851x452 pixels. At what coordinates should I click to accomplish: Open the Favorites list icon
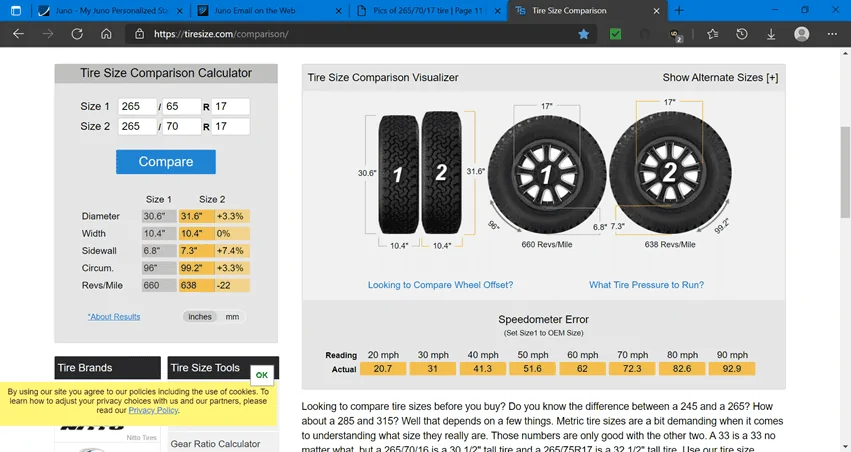pyautogui.click(x=713, y=34)
